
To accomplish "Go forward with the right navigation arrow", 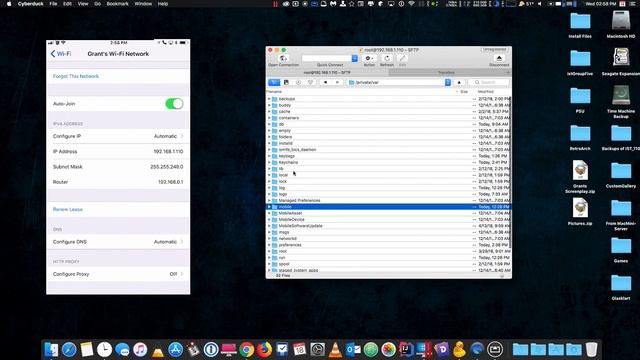I will pyautogui.click(x=337, y=82).
